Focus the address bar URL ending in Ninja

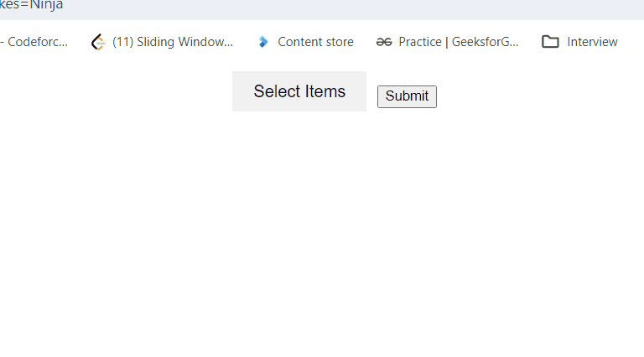(31, 5)
